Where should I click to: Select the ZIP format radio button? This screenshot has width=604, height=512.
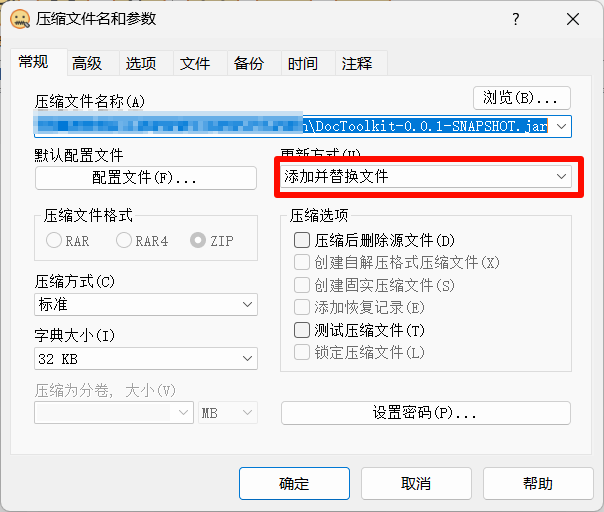click(x=198, y=240)
